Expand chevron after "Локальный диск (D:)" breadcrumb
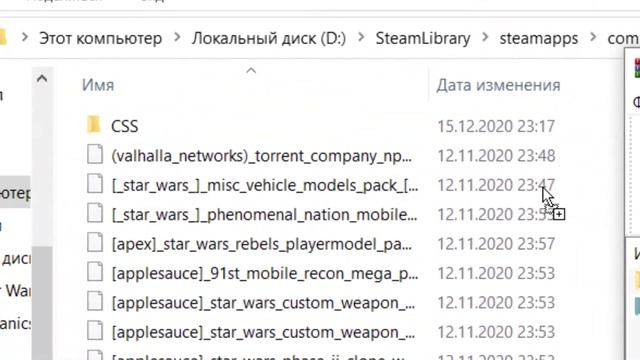 click(x=361, y=38)
